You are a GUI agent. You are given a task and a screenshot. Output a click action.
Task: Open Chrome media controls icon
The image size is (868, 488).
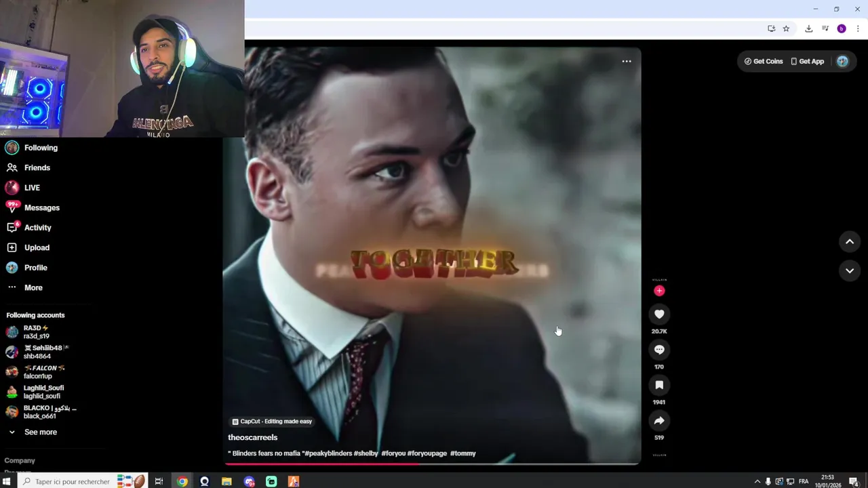(825, 28)
